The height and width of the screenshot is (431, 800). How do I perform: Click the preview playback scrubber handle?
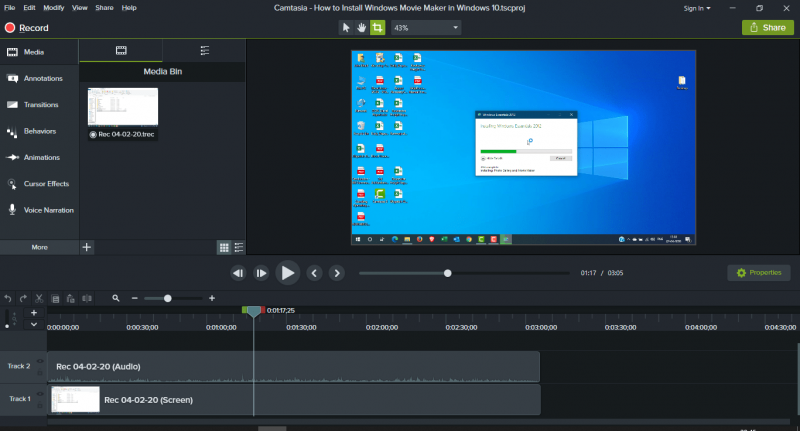(447, 273)
